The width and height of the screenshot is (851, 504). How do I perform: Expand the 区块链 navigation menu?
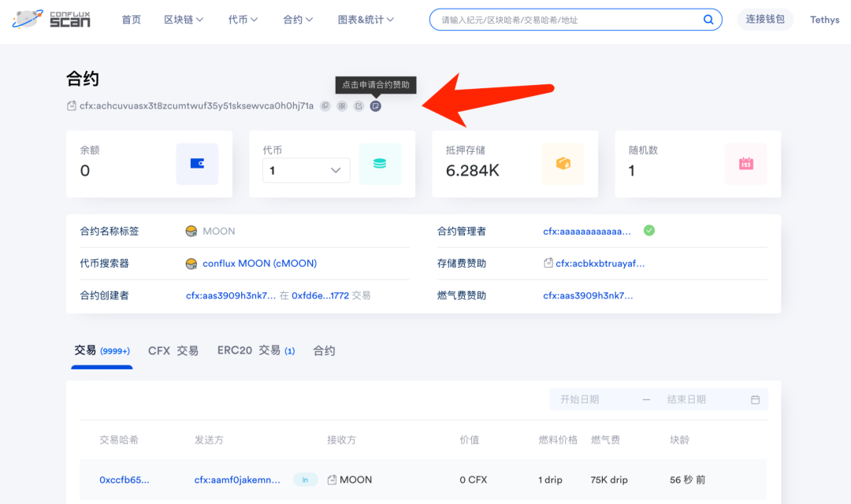coord(184,20)
